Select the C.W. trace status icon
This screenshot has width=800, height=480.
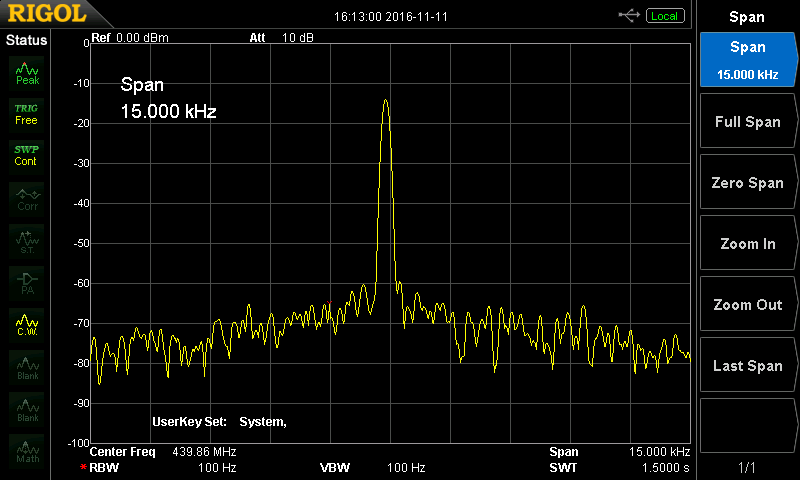click(x=27, y=325)
